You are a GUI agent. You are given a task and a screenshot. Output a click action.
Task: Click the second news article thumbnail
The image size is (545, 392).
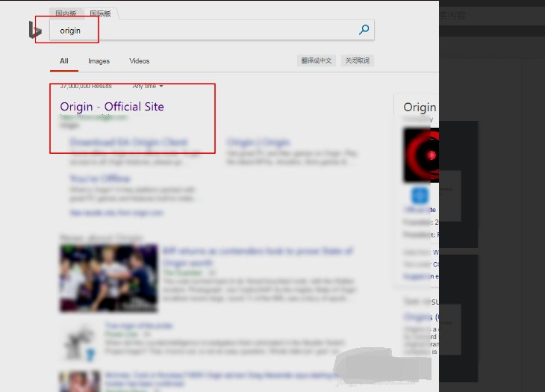(x=82, y=340)
